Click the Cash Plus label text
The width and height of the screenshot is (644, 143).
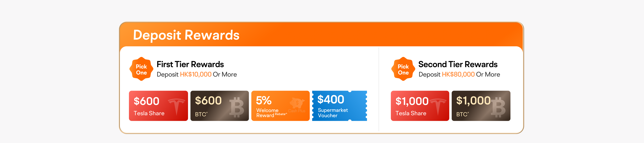(x=296, y=111)
